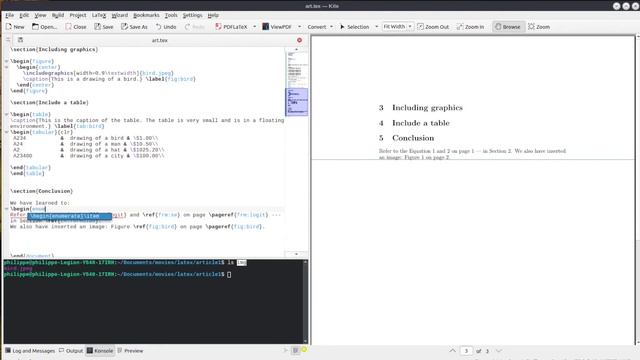Image resolution: width=640 pixels, height=360 pixels.
Task: Activate the Zoom tool
Action: tap(539, 27)
